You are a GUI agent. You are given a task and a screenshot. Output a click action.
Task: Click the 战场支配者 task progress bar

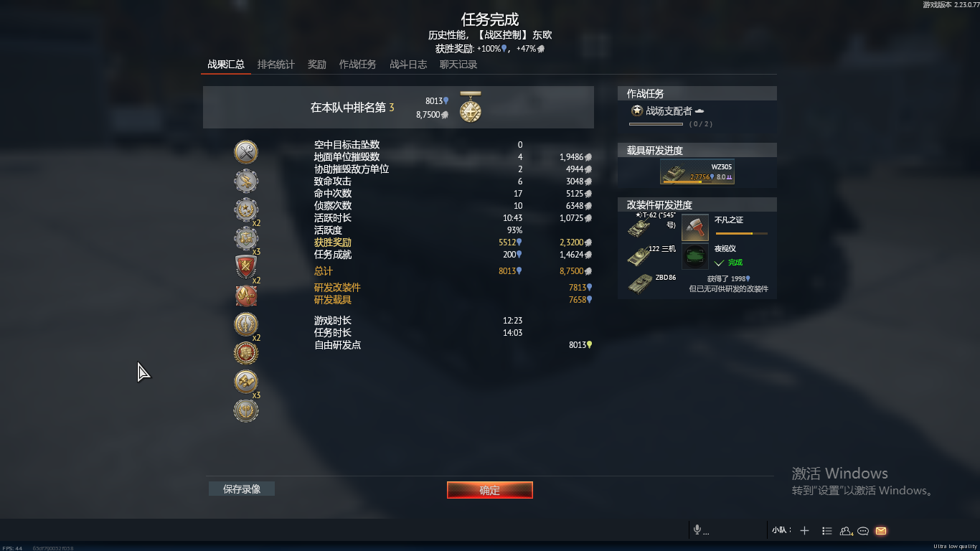click(656, 124)
